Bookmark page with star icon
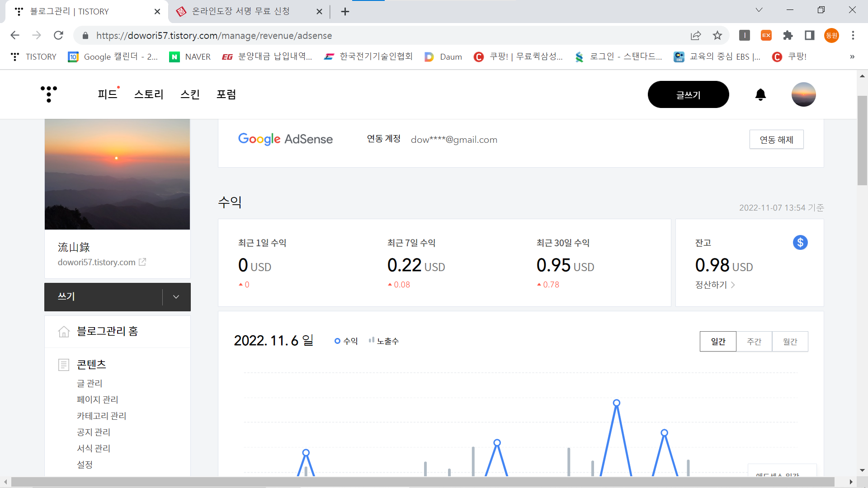 [x=717, y=35]
